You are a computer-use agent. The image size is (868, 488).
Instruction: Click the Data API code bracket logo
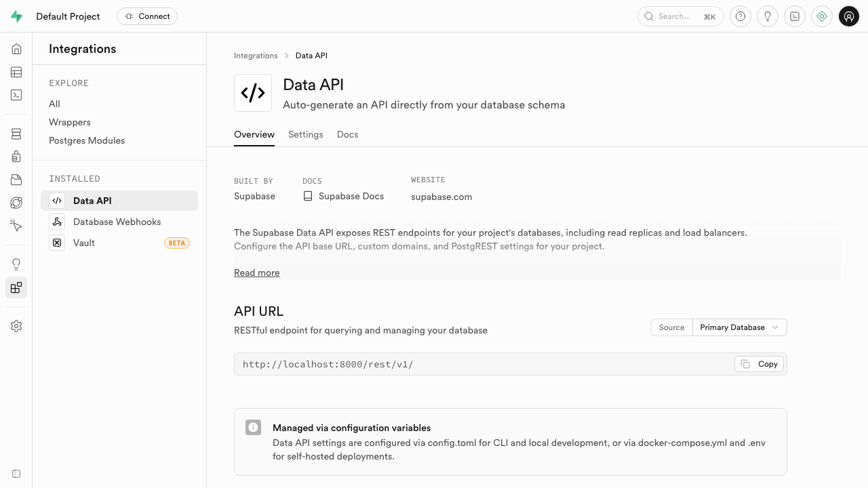click(253, 93)
